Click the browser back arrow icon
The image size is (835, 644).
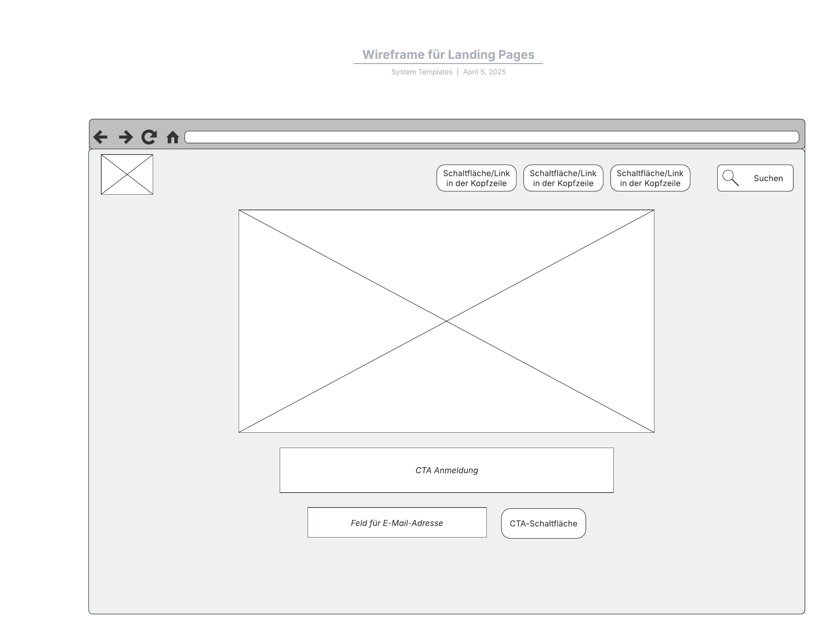[x=101, y=137]
